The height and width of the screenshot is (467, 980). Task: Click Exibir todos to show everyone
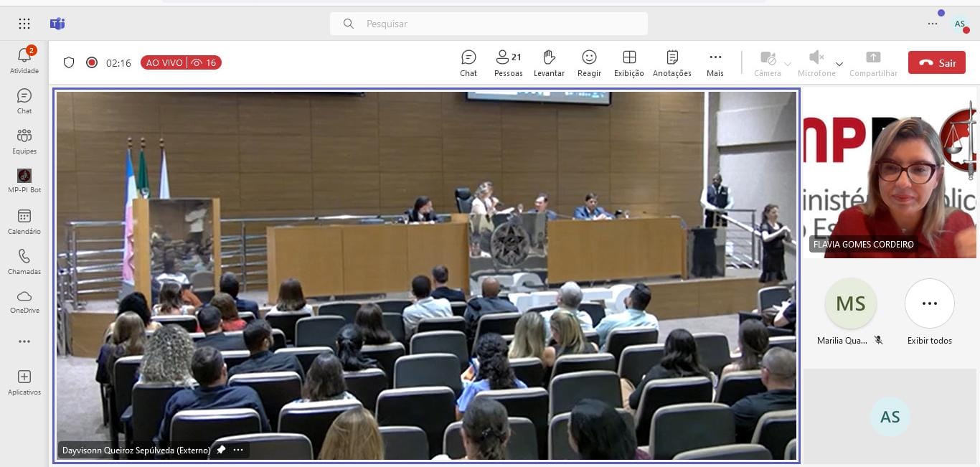[x=930, y=311]
